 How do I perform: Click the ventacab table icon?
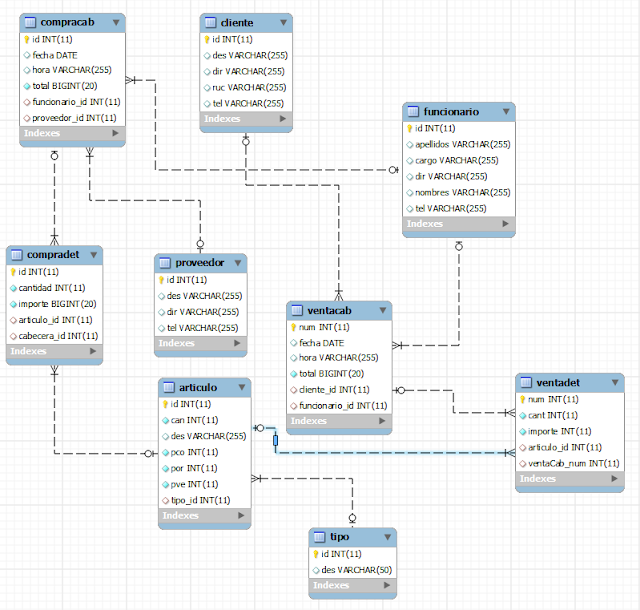pyautogui.click(x=297, y=310)
